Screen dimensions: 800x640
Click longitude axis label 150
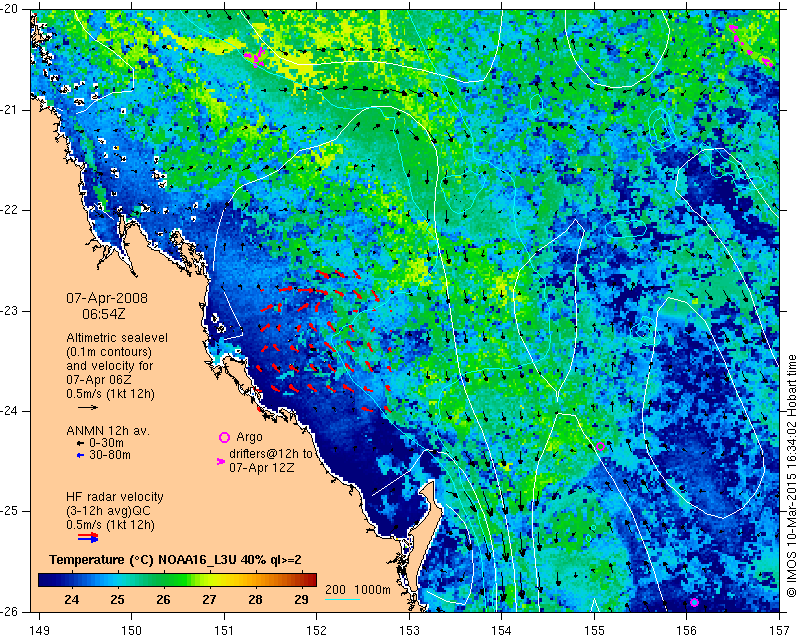pos(132,631)
